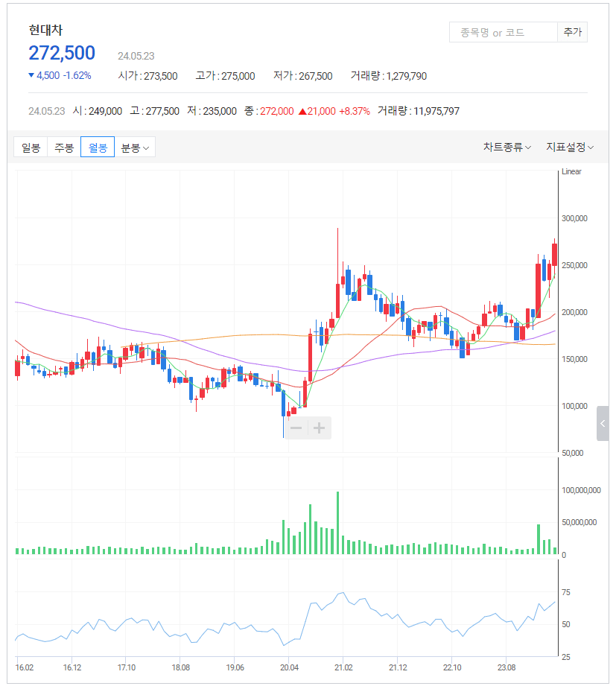Click the tallest volume bar near 21.02
Viewport: 616px width, 689px height.
pos(338,523)
